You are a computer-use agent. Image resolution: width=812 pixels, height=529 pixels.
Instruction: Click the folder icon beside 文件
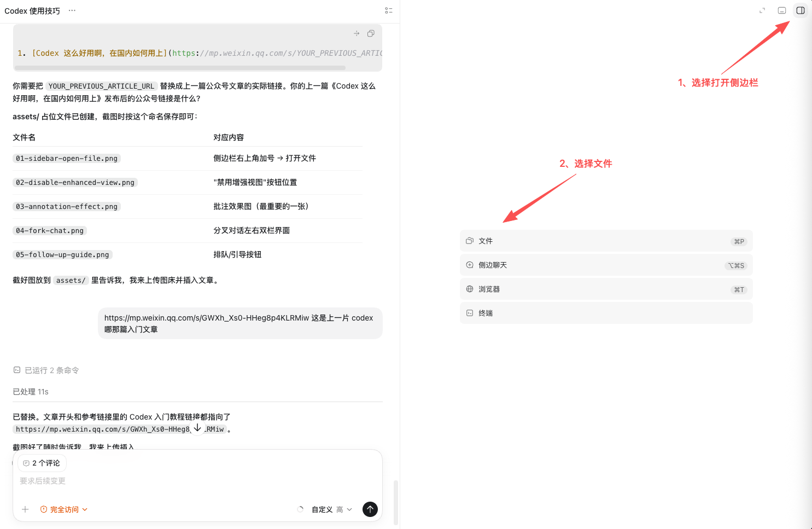pyautogui.click(x=470, y=241)
